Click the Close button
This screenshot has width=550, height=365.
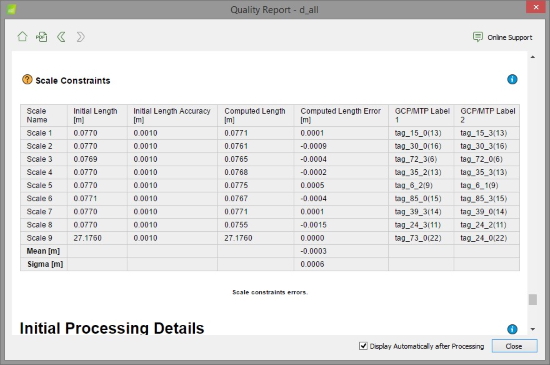(514, 346)
